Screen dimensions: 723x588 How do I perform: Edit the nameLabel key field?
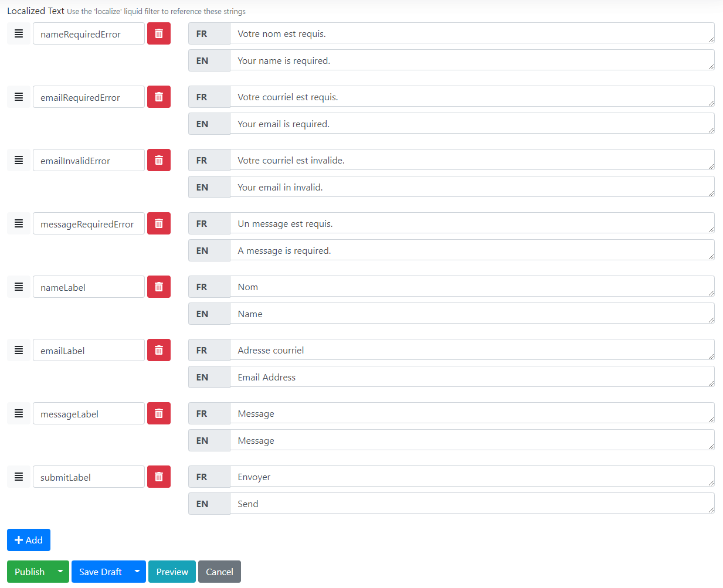(89, 287)
